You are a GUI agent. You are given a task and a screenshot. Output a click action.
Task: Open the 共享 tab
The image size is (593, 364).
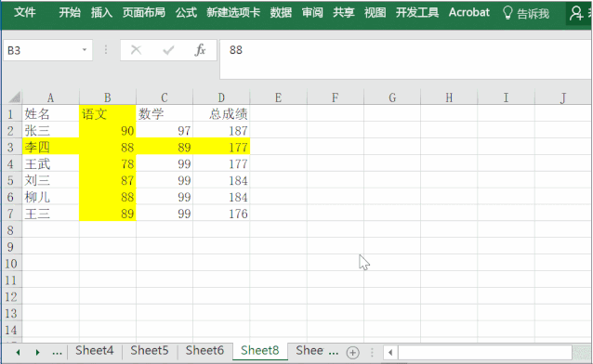pyautogui.click(x=343, y=12)
